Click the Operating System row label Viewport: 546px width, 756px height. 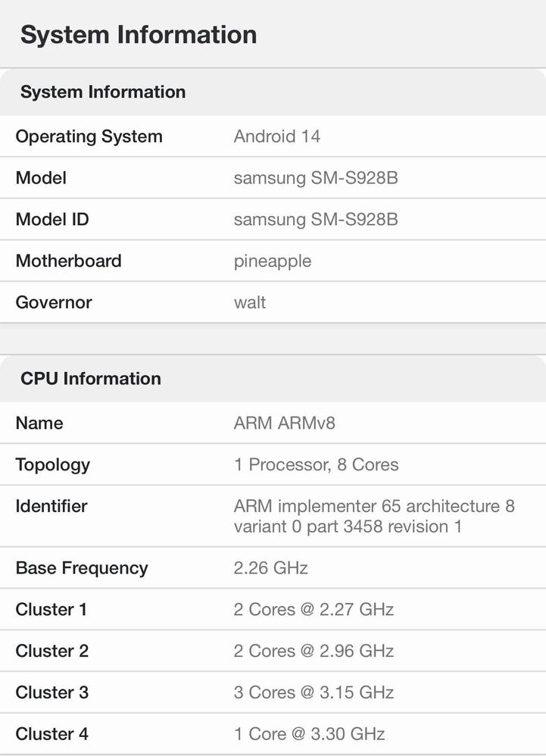(89, 136)
